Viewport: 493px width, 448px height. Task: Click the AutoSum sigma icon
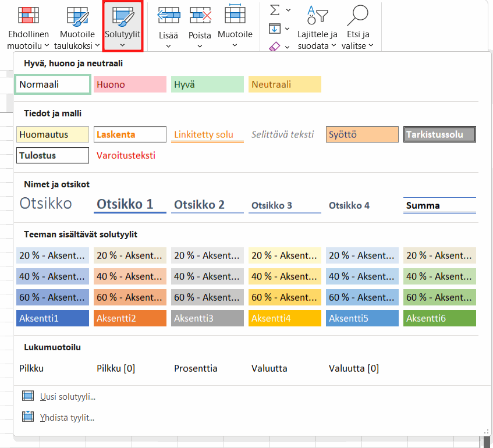click(x=275, y=10)
